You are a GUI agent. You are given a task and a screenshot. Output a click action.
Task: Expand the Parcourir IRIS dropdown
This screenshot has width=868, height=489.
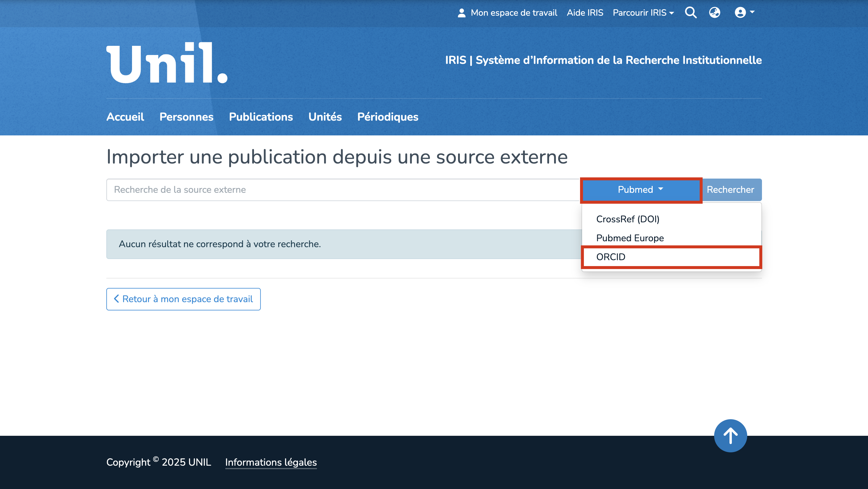pyautogui.click(x=643, y=13)
